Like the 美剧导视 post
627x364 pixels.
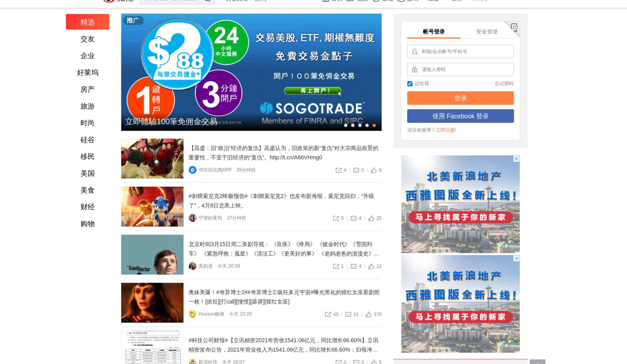(371, 266)
